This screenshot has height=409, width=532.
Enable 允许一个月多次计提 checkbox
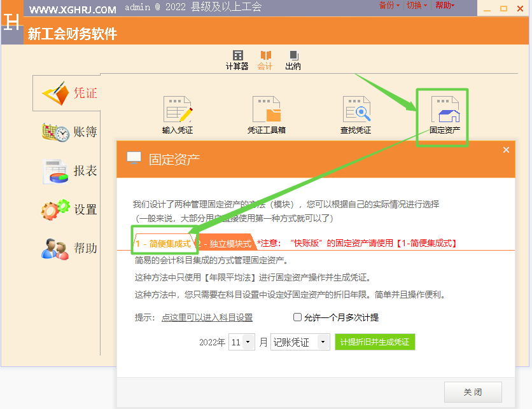pos(297,317)
